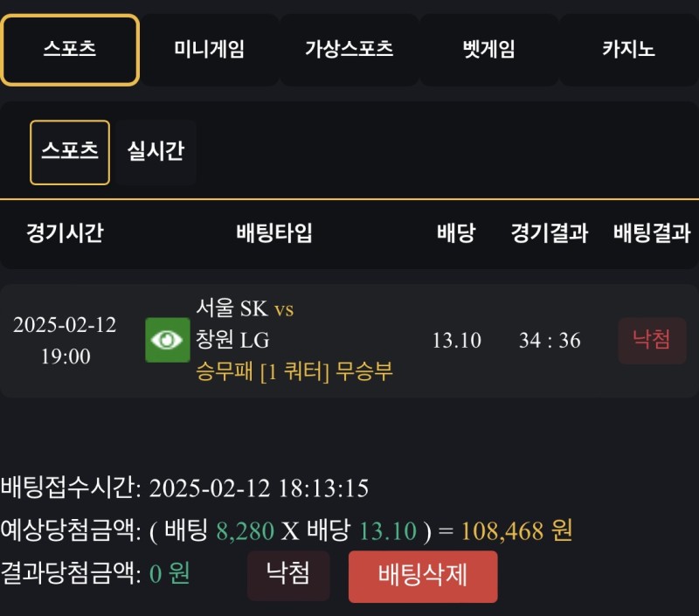Open the 미니게임 tab

point(209,50)
